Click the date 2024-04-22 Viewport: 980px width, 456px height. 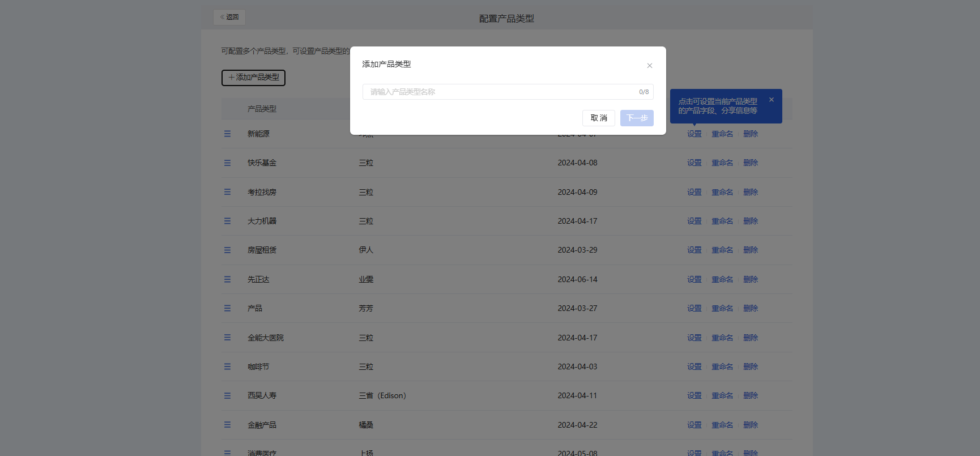[x=577, y=425]
